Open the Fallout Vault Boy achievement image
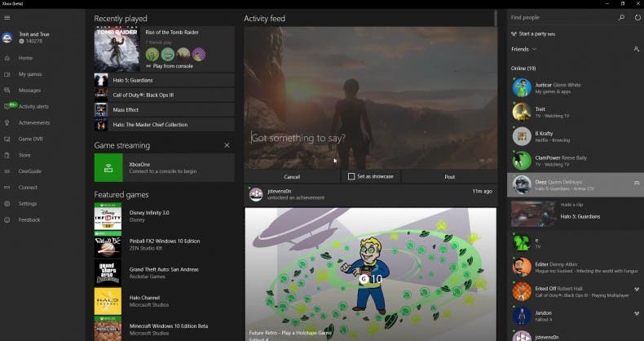The height and width of the screenshot is (341, 644). (x=370, y=274)
